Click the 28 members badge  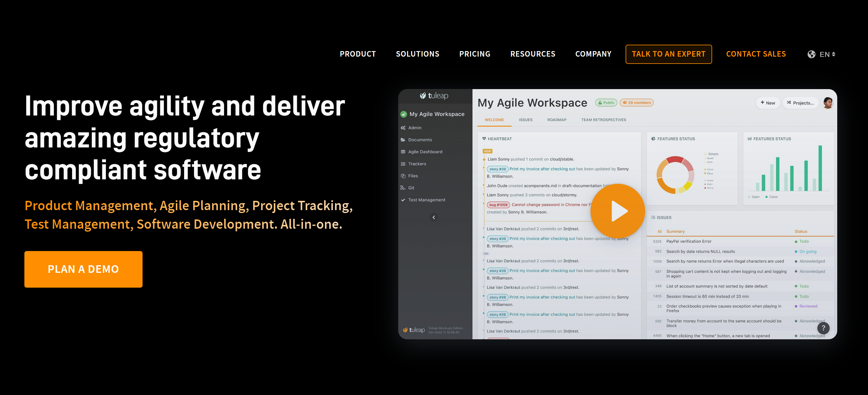pos(637,103)
